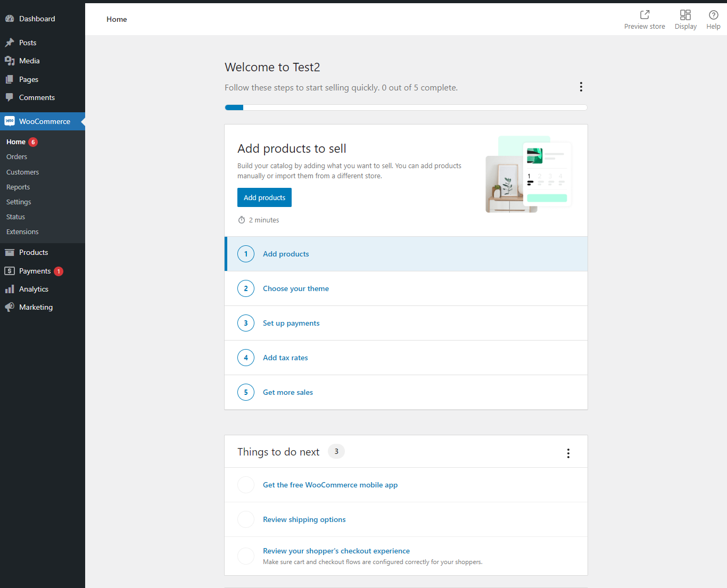727x588 pixels.
Task: Open WooCommerce Status submenu
Action: pos(16,217)
